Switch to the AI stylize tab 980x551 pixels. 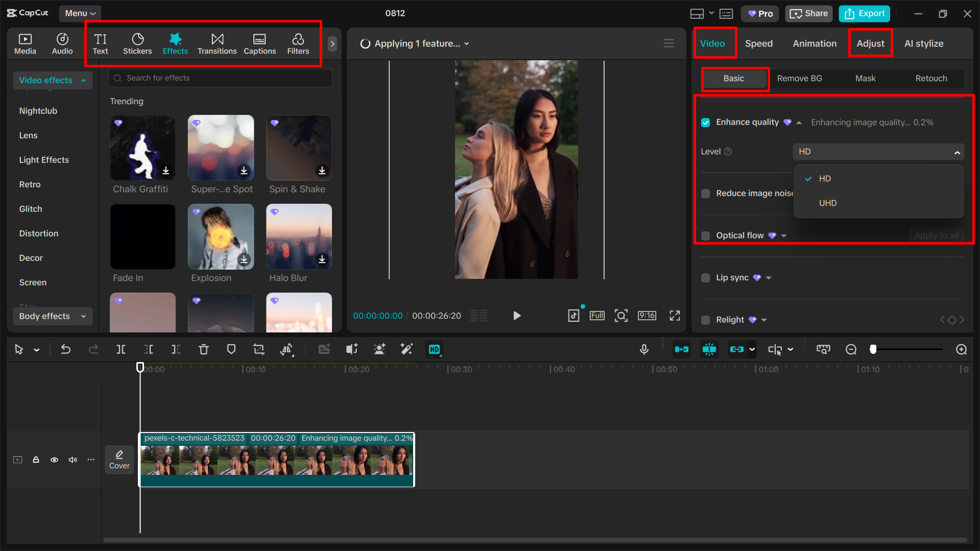(923, 43)
